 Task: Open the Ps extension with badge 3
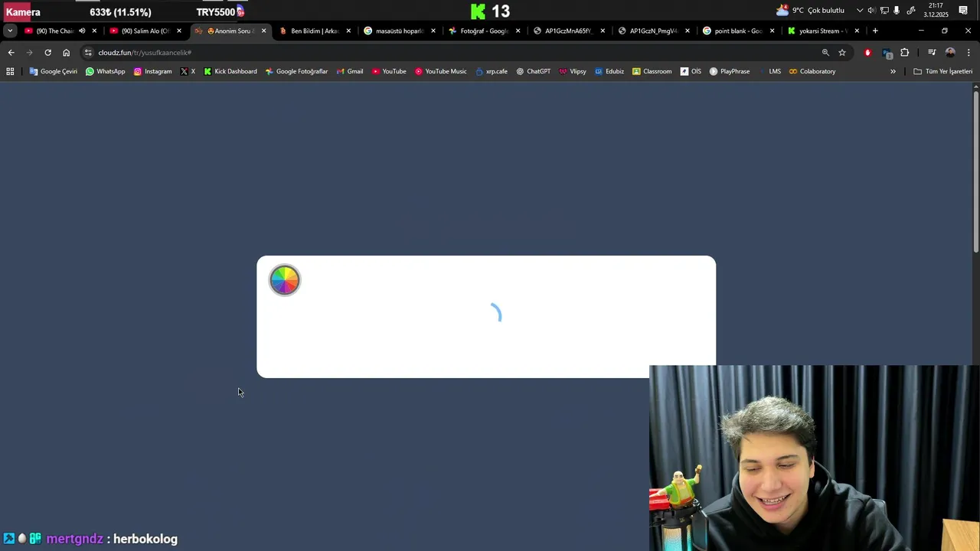887,53
